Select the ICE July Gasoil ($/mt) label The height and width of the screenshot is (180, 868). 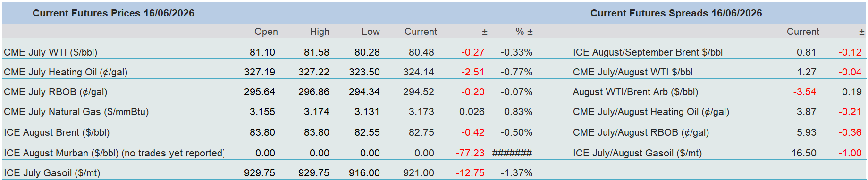pyautogui.click(x=52, y=173)
